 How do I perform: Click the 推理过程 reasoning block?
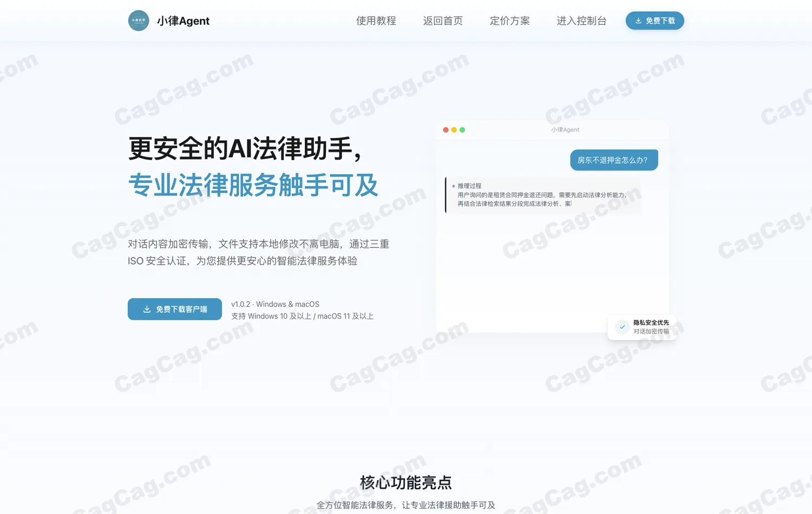pos(543,195)
